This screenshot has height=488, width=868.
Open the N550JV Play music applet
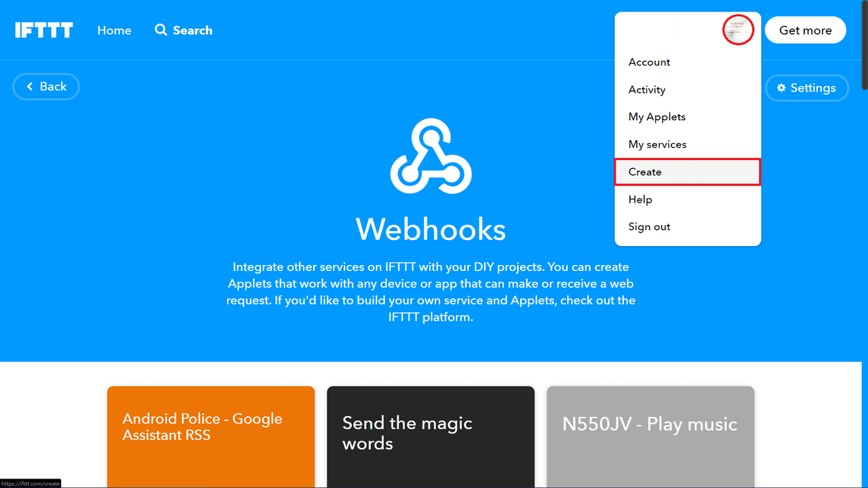point(650,437)
